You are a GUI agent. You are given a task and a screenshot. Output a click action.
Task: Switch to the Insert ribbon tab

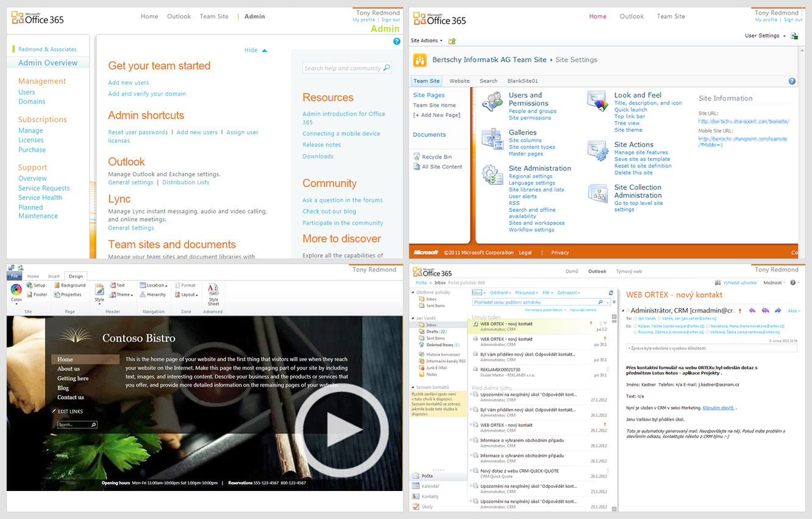coord(54,276)
